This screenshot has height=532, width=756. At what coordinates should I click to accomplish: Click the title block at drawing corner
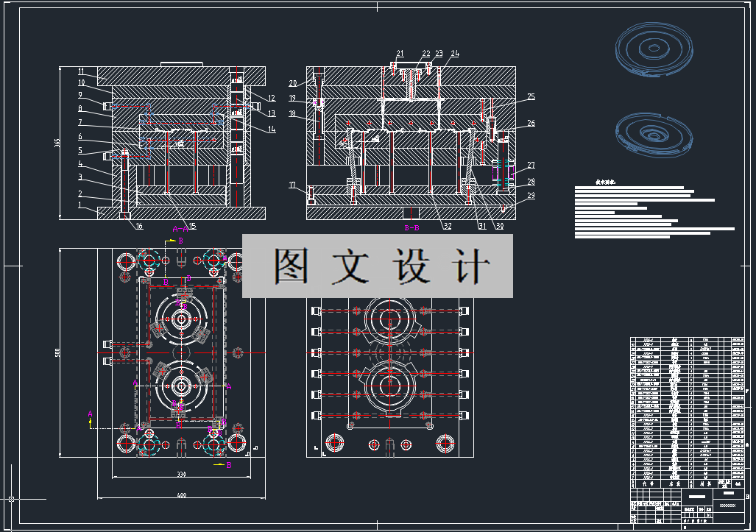[688, 506]
